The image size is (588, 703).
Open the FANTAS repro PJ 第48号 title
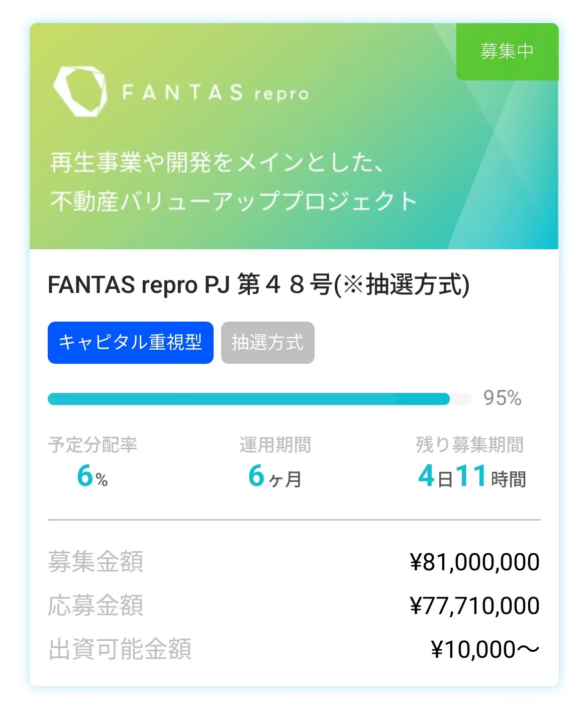[259, 284]
